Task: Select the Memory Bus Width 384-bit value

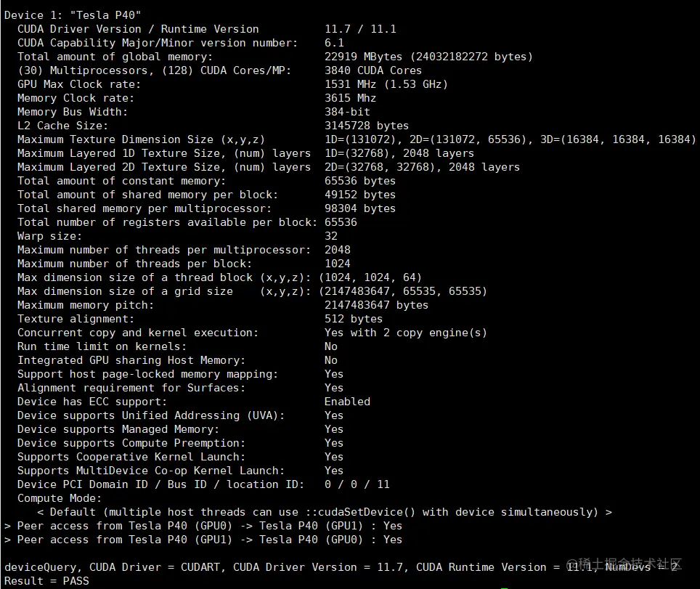Action: (347, 112)
